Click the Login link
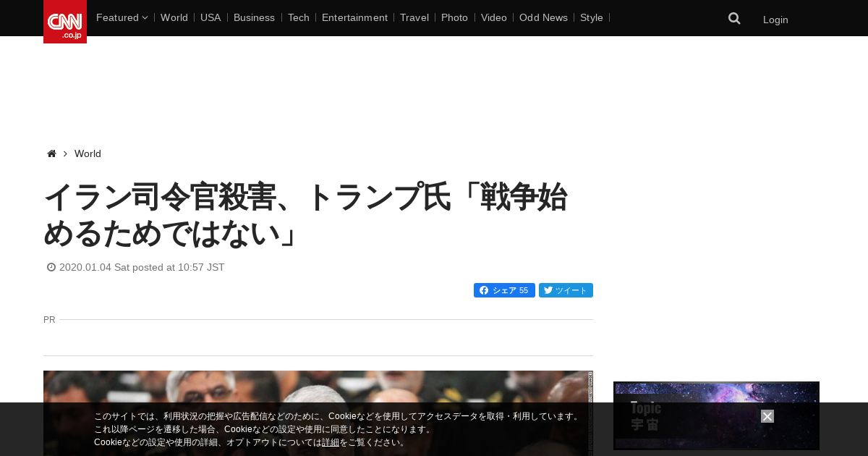The width and height of the screenshot is (868, 456). click(x=775, y=20)
